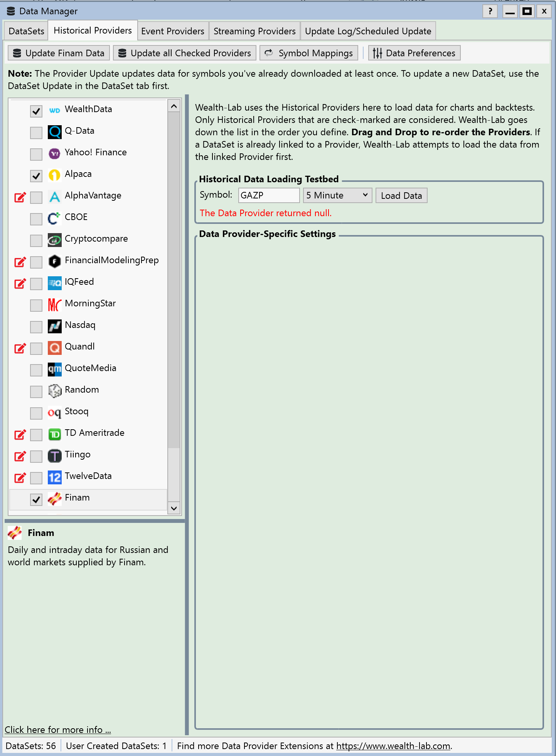556x756 pixels.
Task: Select the Random provider row
Action: click(88, 391)
